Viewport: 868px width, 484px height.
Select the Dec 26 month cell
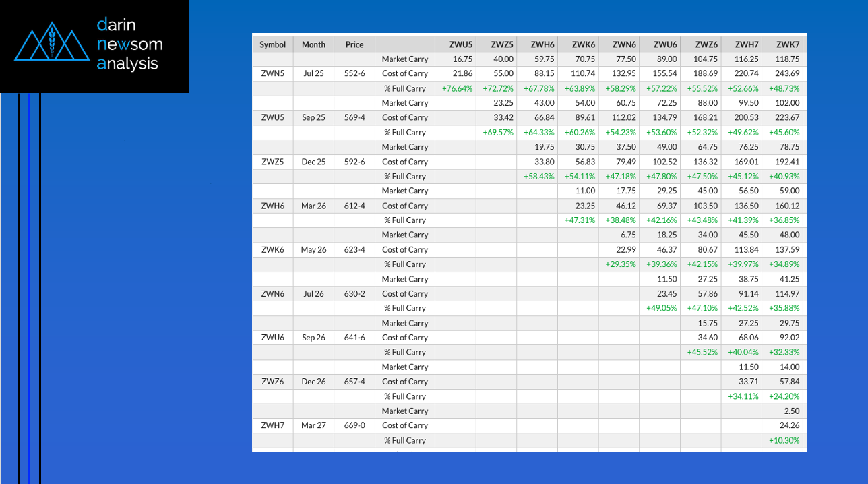313,382
